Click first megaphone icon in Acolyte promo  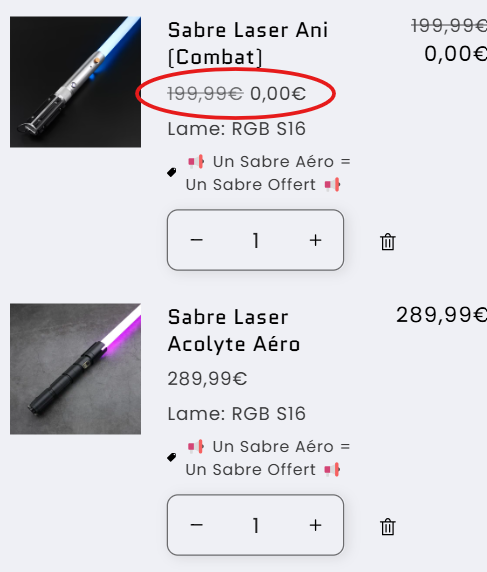(196, 447)
